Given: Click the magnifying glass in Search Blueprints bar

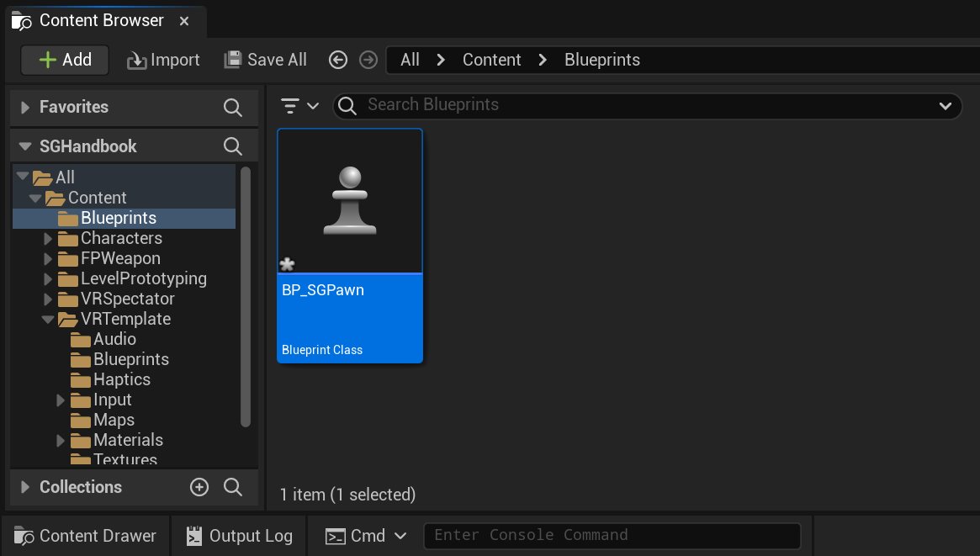Looking at the screenshot, I should [x=347, y=106].
